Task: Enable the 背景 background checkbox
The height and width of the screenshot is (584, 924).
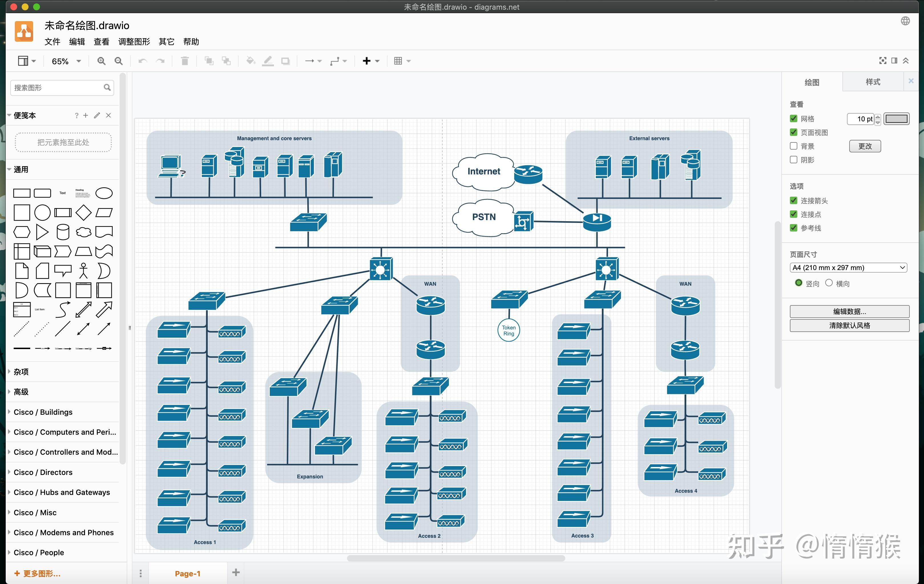Action: [x=794, y=146]
